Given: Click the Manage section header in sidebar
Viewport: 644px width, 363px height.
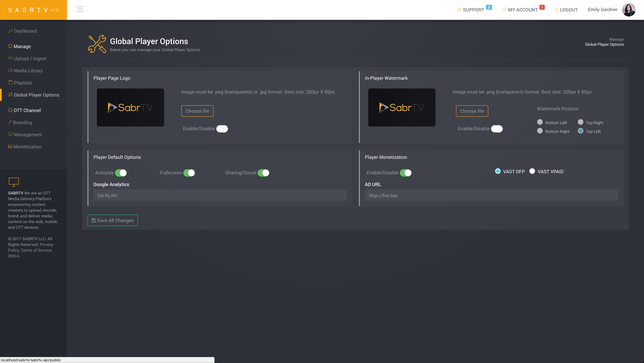Looking at the screenshot, I should point(22,47).
